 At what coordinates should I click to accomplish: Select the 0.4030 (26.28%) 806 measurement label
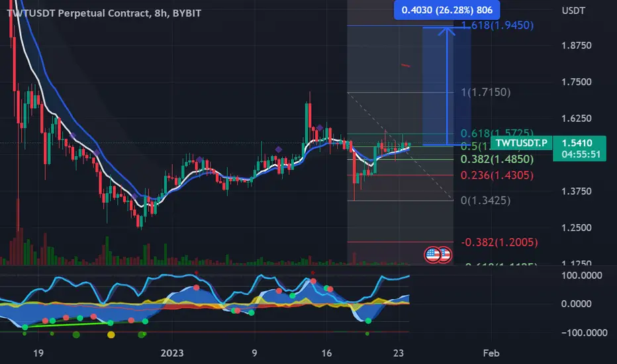click(447, 10)
